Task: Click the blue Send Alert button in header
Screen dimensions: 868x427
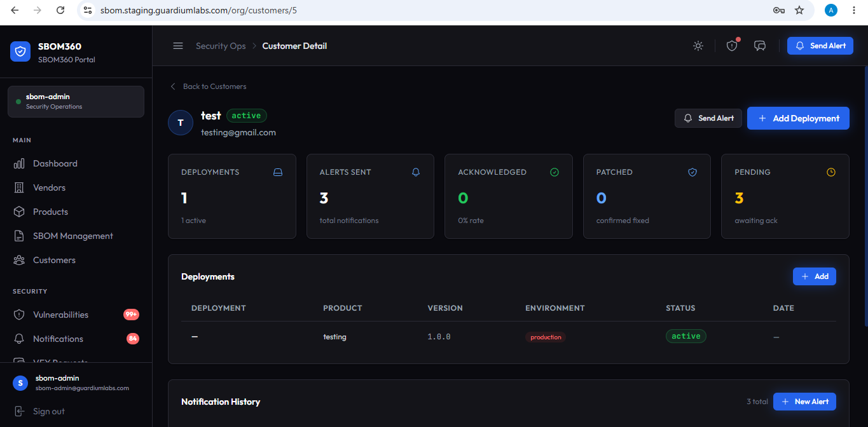Action: [x=820, y=46]
